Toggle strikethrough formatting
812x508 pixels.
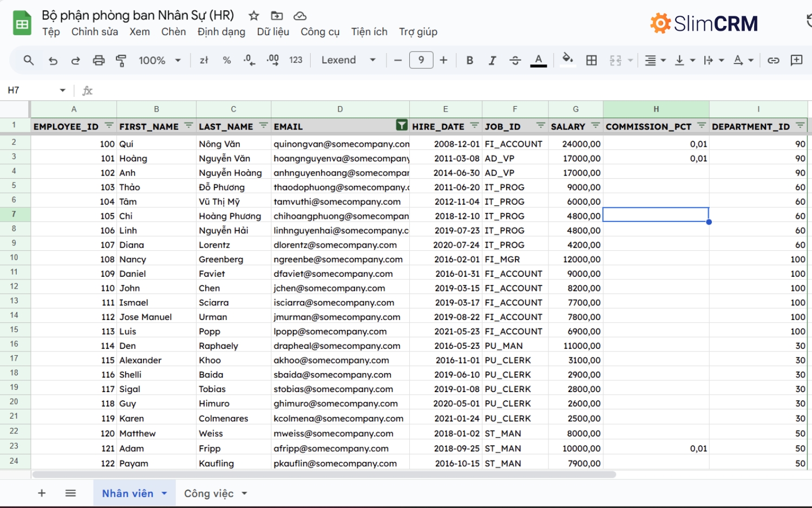click(515, 60)
